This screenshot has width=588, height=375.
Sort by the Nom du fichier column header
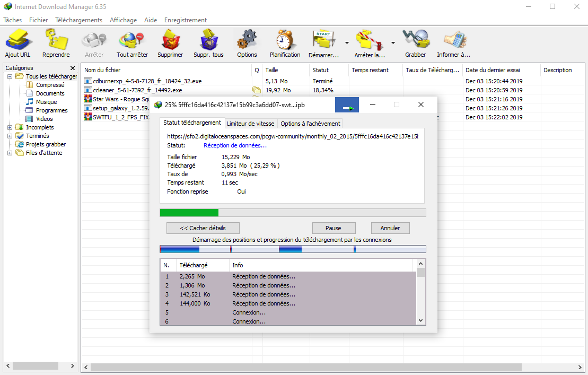166,70
